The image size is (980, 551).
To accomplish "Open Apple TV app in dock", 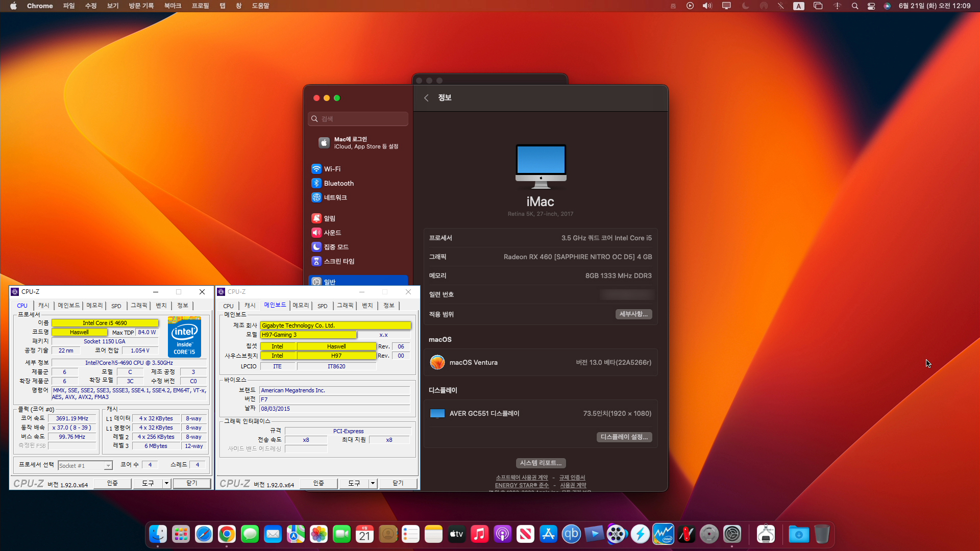I will pyautogui.click(x=456, y=534).
